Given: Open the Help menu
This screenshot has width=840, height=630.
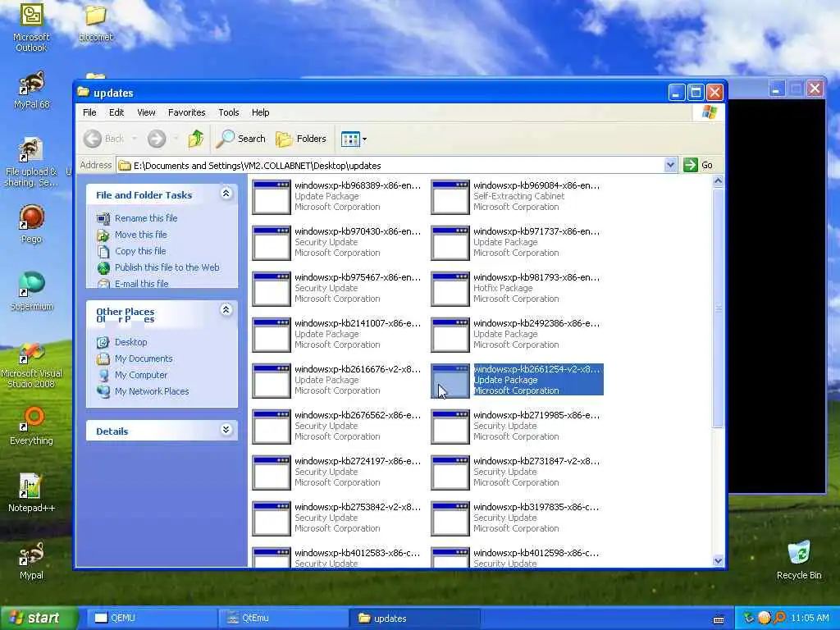Looking at the screenshot, I should click(260, 112).
